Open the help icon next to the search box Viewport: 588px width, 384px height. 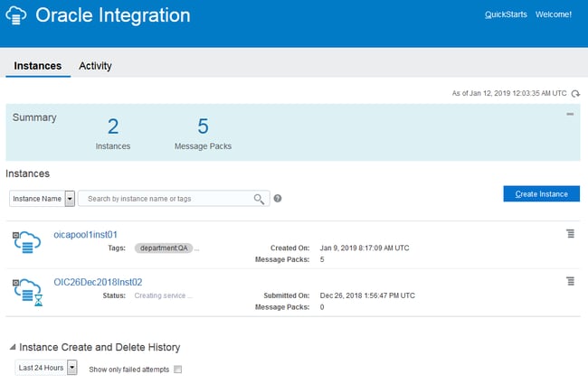point(278,199)
